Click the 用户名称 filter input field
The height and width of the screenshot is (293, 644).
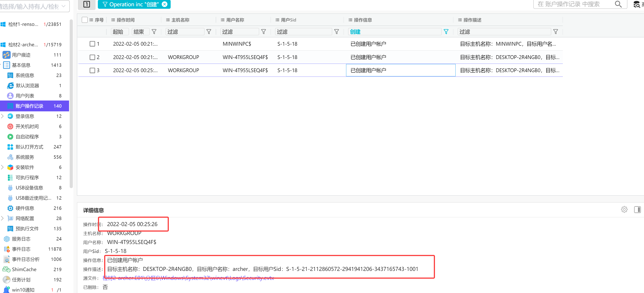pos(239,32)
